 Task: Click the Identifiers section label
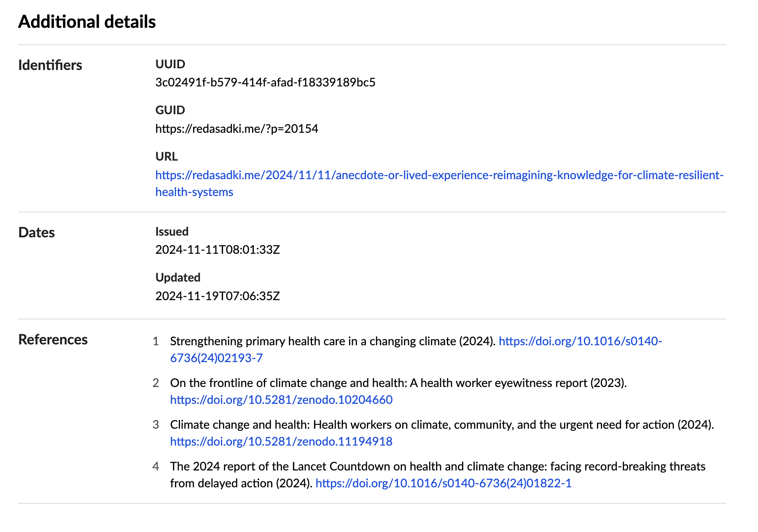click(x=50, y=65)
